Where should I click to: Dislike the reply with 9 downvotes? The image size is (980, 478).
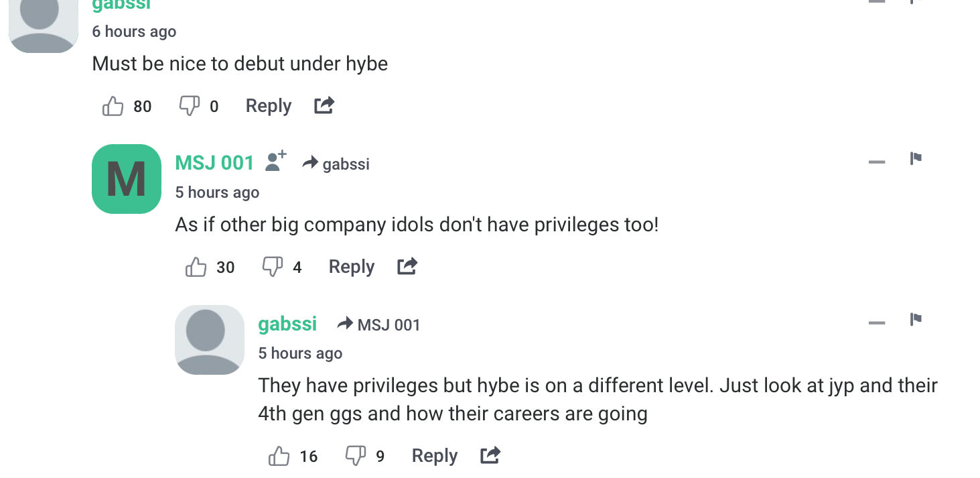[x=355, y=456]
